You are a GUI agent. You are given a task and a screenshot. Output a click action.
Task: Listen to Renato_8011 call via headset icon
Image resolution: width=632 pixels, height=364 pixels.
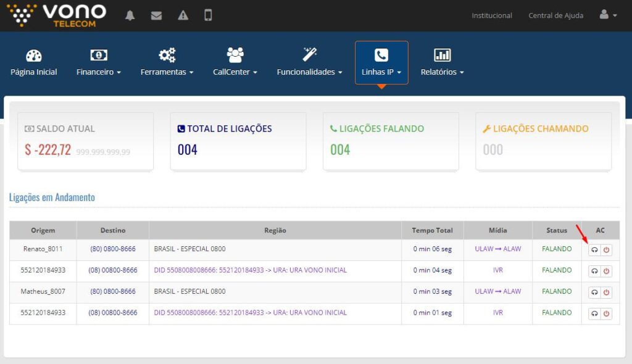tap(594, 250)
